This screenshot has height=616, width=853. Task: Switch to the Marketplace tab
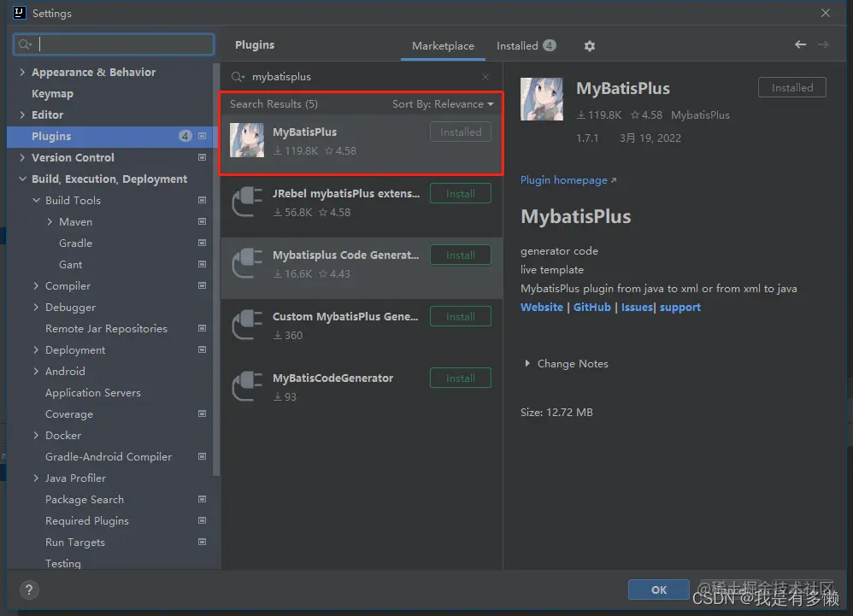[x=443, y=46]
